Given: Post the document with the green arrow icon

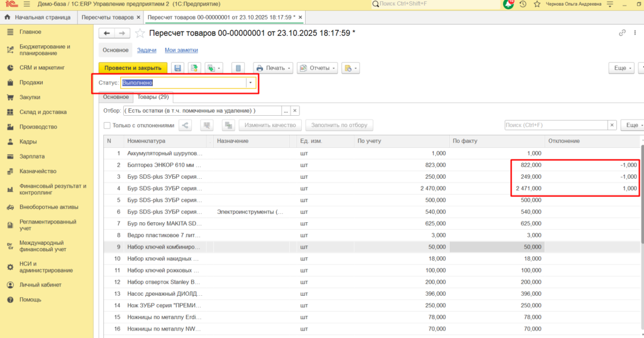Looking at the screenshot, I should pos(194,68).
